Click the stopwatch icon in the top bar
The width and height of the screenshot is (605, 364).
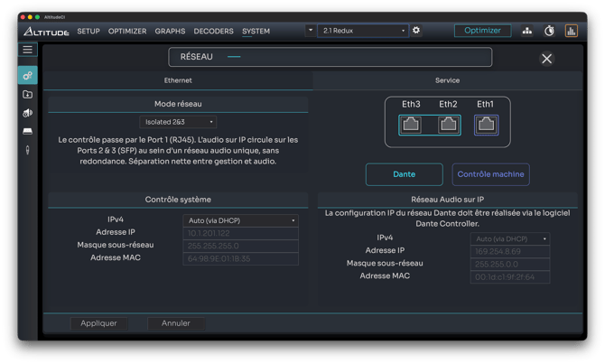pyautogui.click(x=549, y=31)
